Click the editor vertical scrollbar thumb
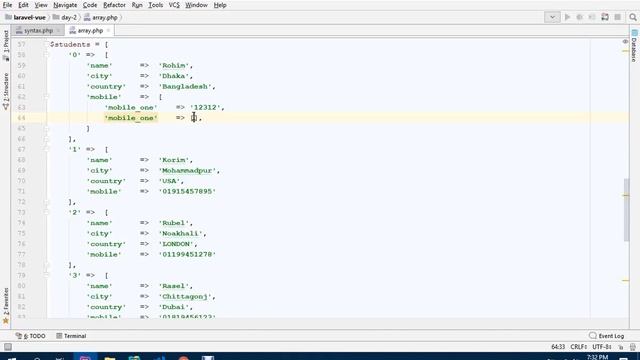Viewport: 640px width, 360px height. coord(627,210)
